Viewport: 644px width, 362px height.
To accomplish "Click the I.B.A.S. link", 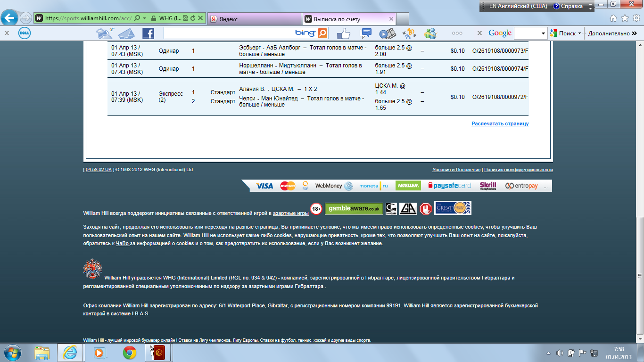I will click(140, 313).
